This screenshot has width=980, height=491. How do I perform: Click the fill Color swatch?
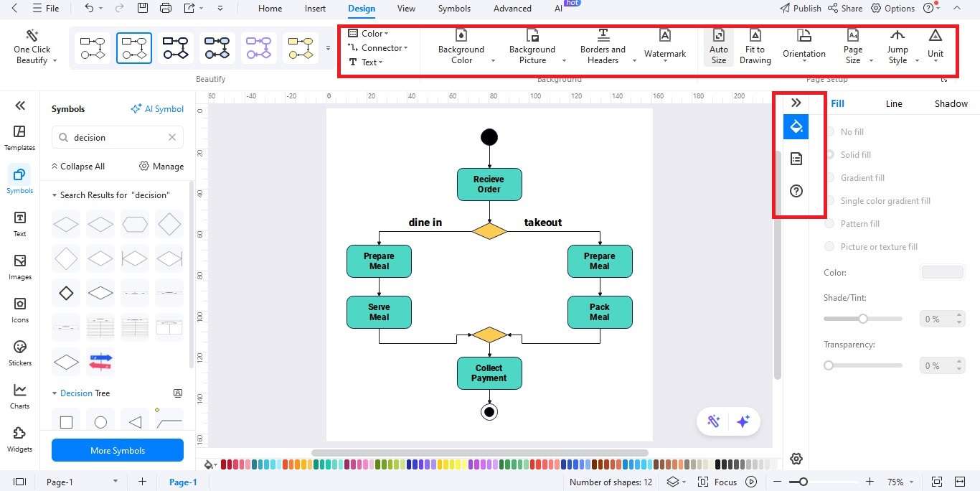pos(942,272)
